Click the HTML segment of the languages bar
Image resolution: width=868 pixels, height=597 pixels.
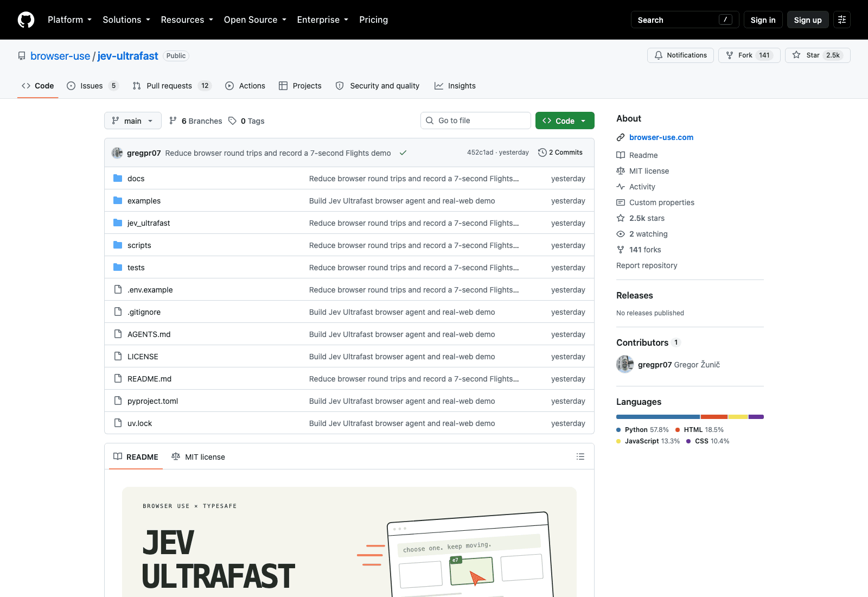(x=714, y=417)
